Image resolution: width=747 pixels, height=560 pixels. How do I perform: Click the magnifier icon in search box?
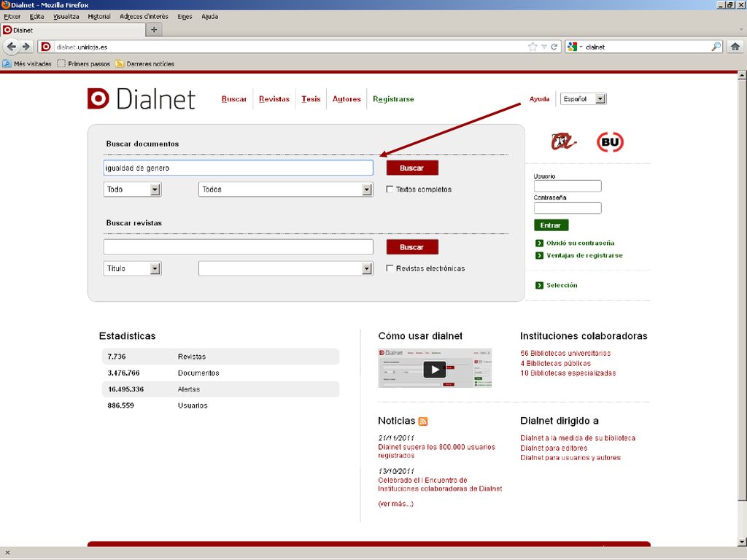[716, 47]
